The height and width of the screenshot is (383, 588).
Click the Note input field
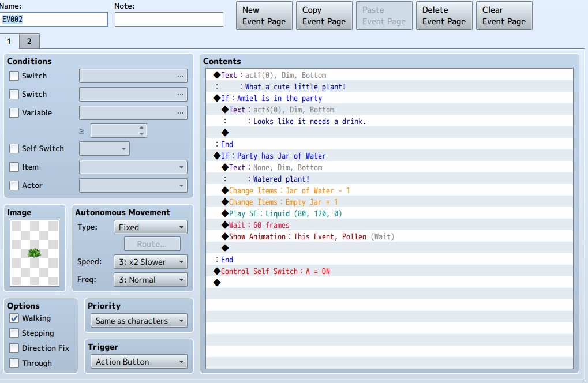pyautogui.click(x=168, y=20)
